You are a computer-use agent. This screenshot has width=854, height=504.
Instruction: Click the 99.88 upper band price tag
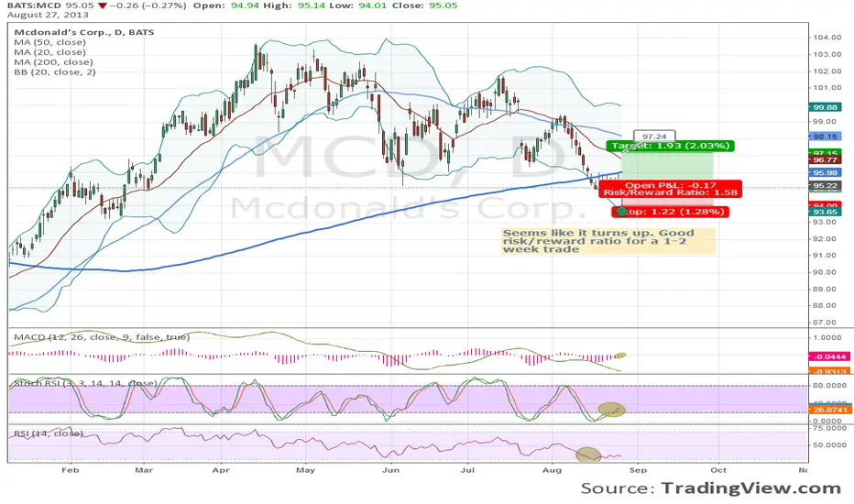click(x=826, y=107)
